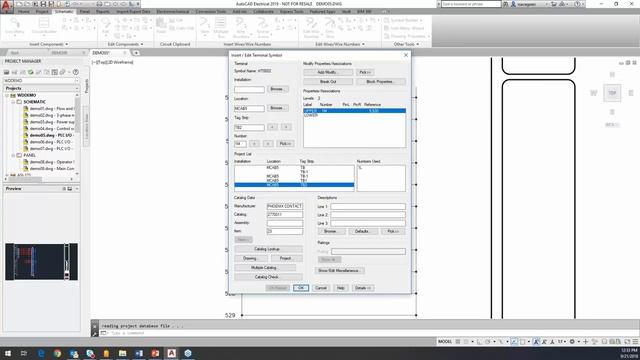Screen dimensions: 640x360
Task: Open the Conversion Tools ribbon tab
Action: click(x=211, y=11)
